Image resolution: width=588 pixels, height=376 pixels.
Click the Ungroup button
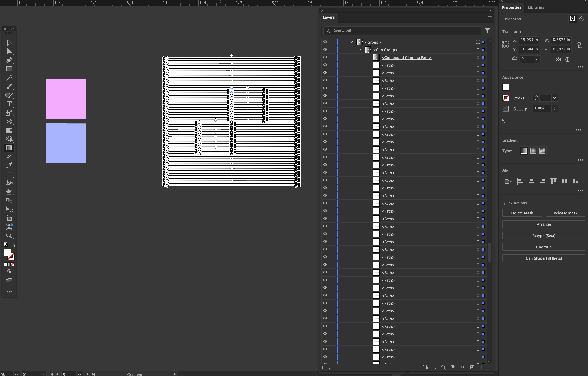coord(544,247)
